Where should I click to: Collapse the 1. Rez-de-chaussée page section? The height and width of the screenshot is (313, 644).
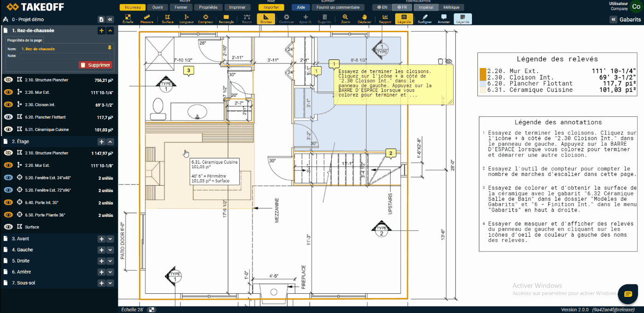coord(110,31)
